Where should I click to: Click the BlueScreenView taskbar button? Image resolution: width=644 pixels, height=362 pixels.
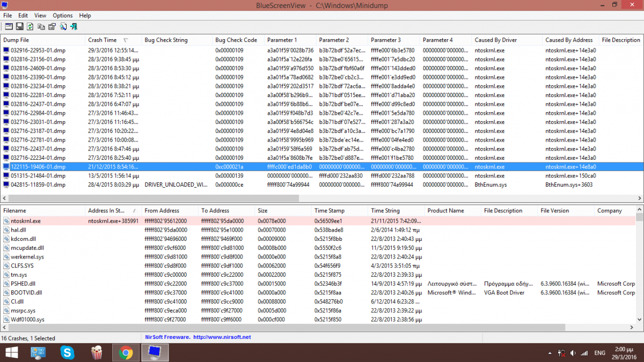[x=155, y=352]
